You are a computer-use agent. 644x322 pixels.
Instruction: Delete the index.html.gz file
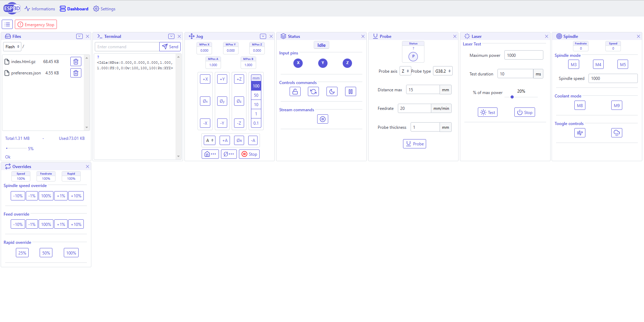[76, 62]
